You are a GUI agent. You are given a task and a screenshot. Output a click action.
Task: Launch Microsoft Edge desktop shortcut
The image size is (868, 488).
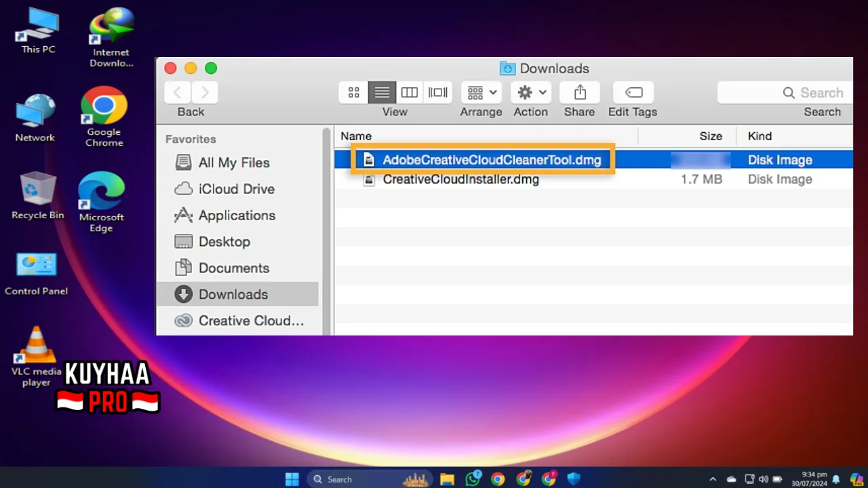101,201
